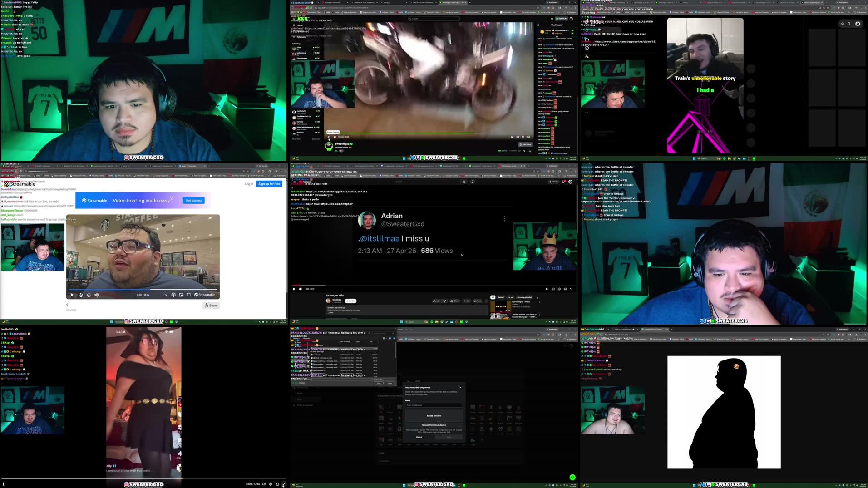Image resolution: width=868 pixels, height=488 pixels.
Task: Switch to the Related tab under the YouTube video
Action: click(x=501, y=297)
